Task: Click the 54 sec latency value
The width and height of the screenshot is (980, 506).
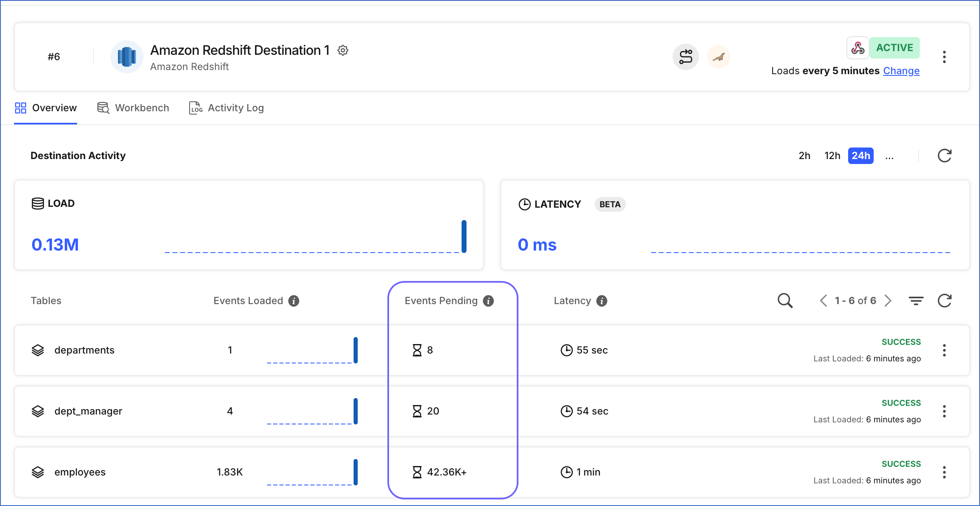Action: pyautogui.click(x=592, y=411)
